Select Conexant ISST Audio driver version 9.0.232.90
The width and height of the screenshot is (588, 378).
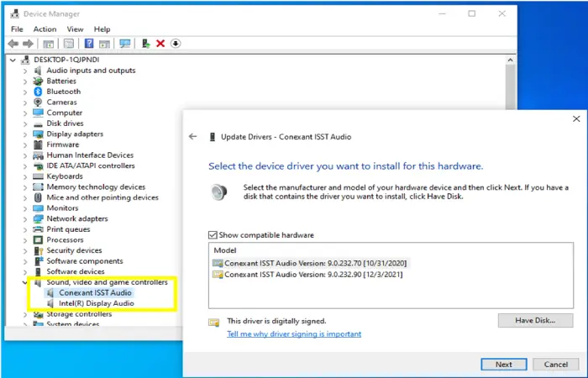tap(307, 275)
